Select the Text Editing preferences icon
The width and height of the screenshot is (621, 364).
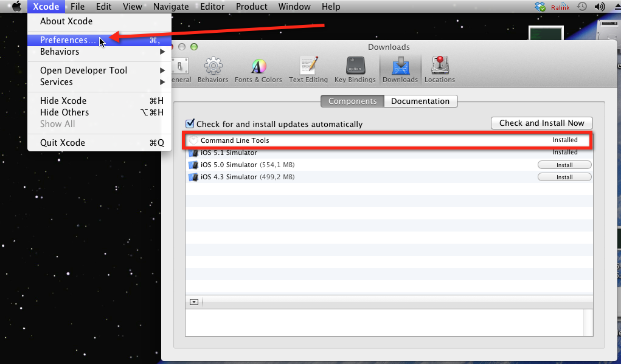(x=308, y=70)
